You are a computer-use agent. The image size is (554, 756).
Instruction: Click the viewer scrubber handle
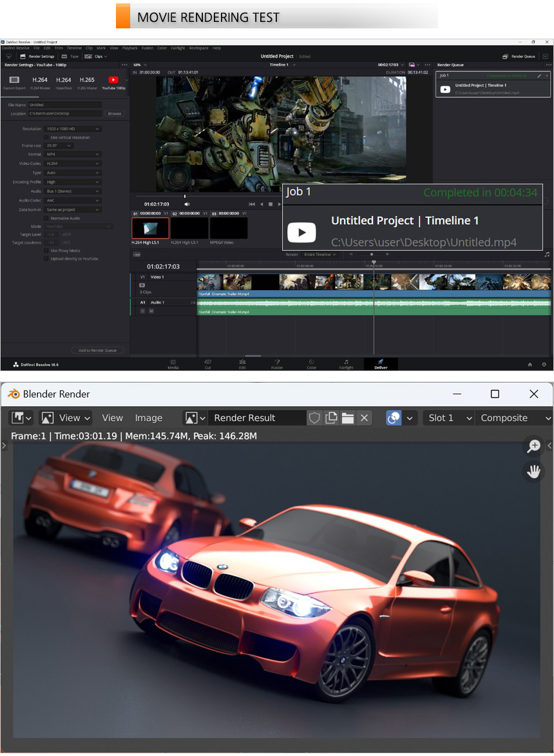pos(184,196)
